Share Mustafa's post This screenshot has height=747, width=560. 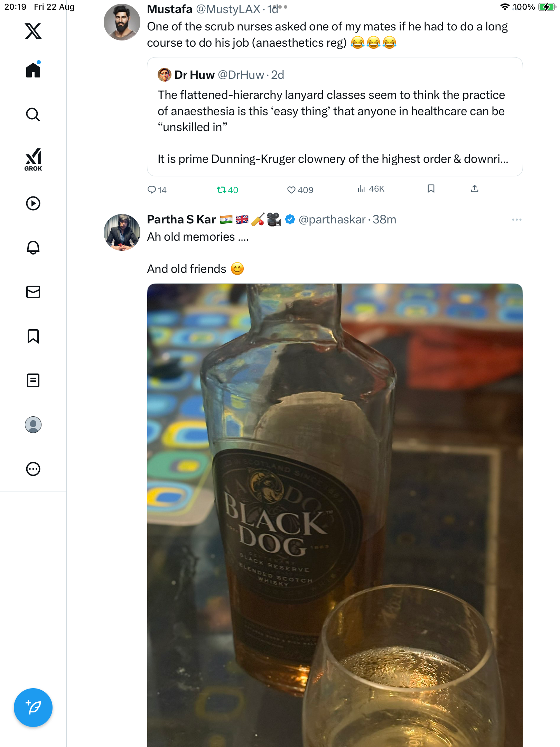point(475,188)
